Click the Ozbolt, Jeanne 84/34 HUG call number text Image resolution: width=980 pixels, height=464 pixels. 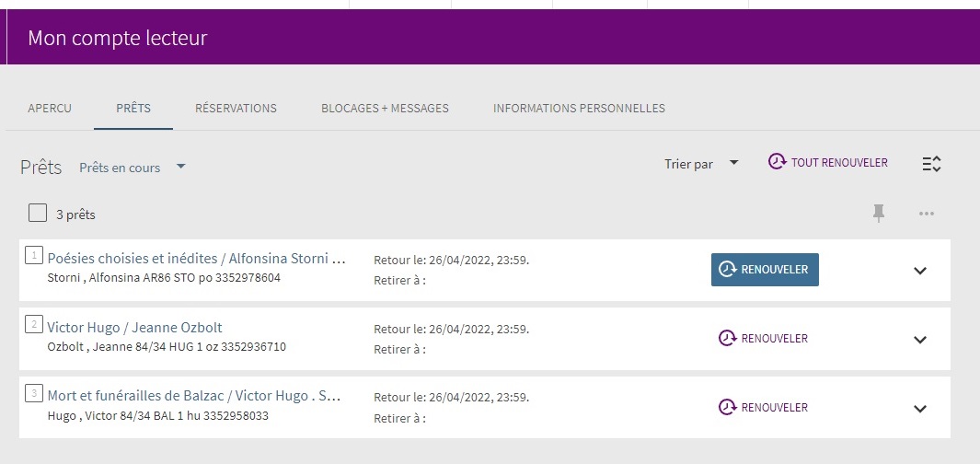(x=167, y=346)
